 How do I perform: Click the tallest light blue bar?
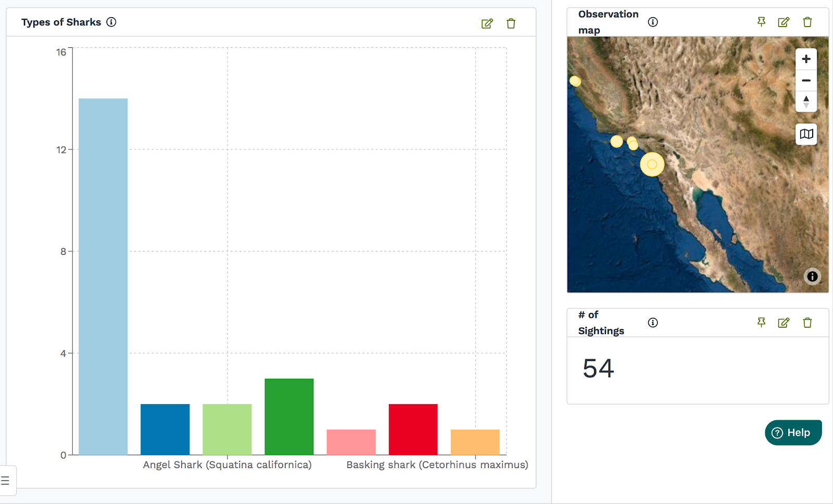click(103, 276)
